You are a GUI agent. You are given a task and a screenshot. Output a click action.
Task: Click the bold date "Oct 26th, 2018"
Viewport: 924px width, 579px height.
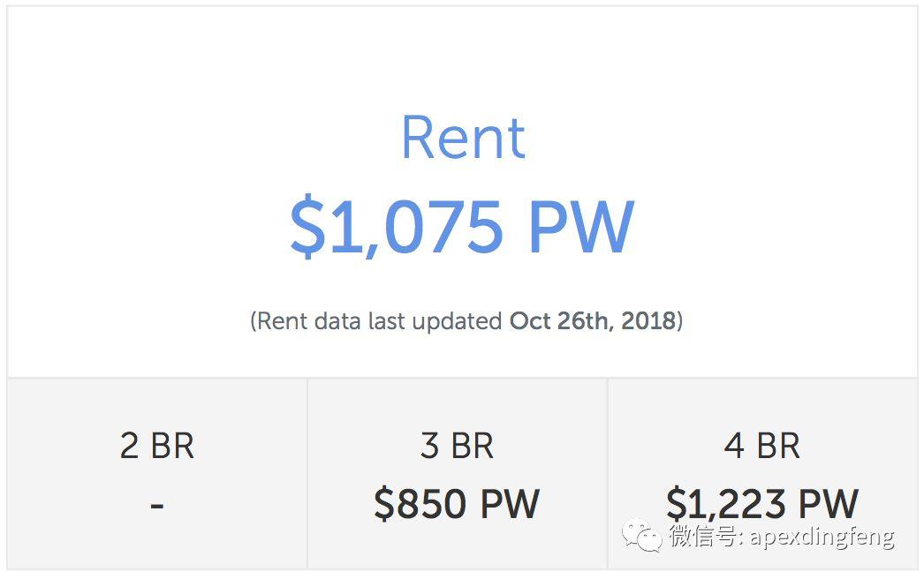(593, 320)
